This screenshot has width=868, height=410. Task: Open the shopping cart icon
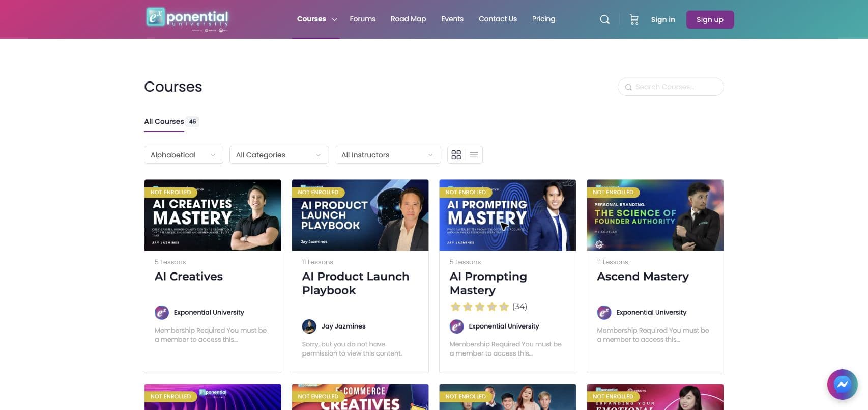634,19
